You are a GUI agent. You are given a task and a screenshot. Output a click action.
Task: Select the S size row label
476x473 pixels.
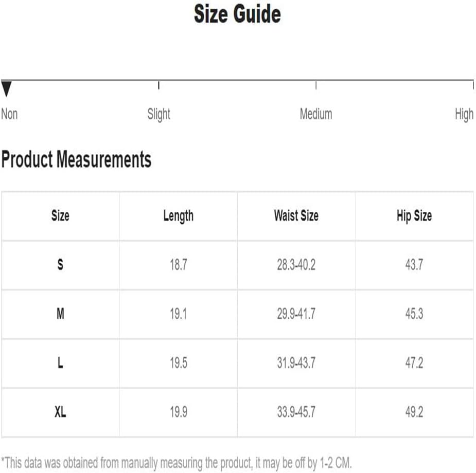tap(60, 265)
